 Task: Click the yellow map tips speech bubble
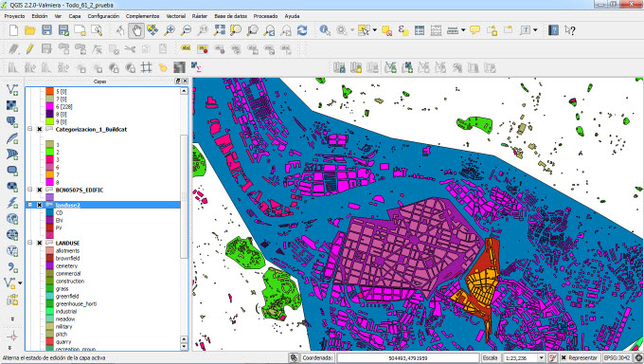474,30
